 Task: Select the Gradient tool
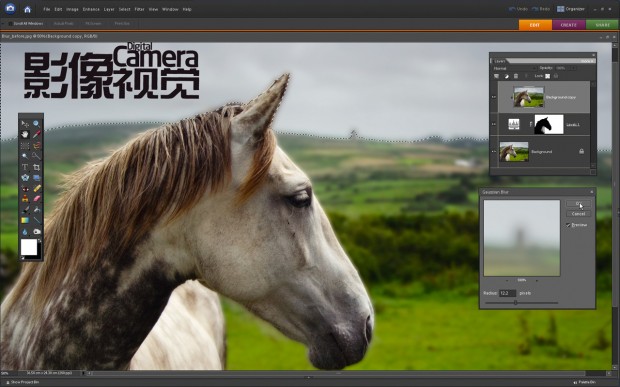click(25, 220)
